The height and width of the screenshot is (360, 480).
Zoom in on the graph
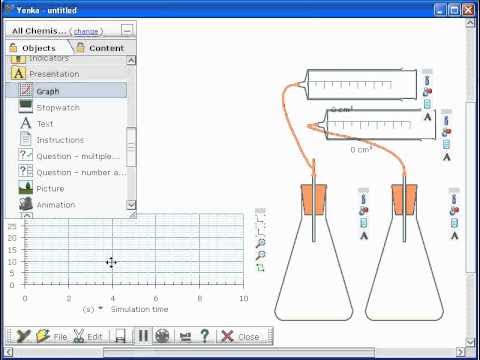tap(260, 243)
